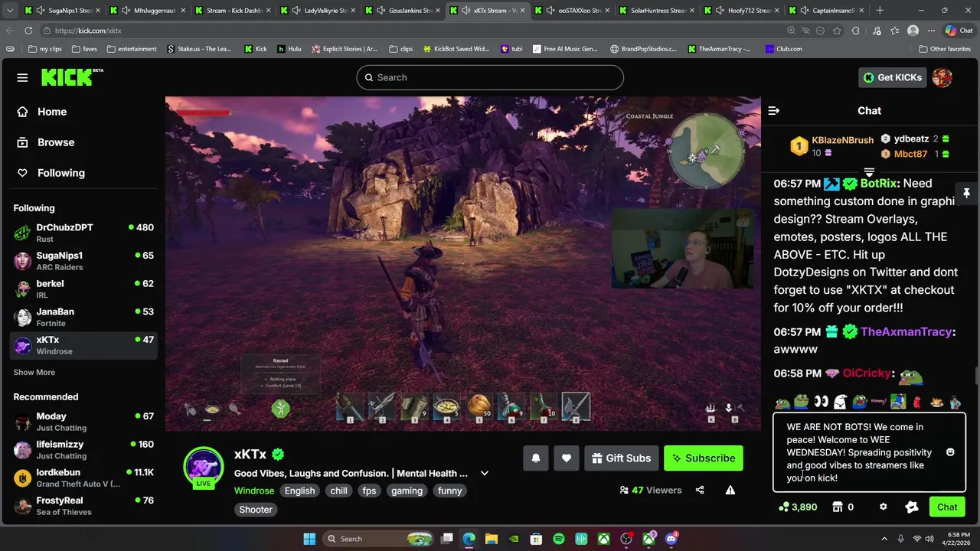This screenshot has width=980, height=551.
Task: Click the share stream icon
Action: [700, 490]
